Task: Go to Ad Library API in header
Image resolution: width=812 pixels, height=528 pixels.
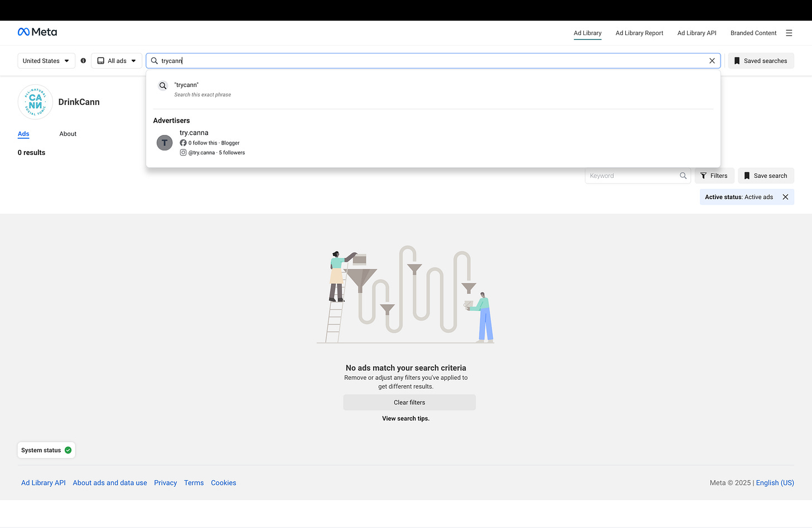Action: click(x=697, y=33)
